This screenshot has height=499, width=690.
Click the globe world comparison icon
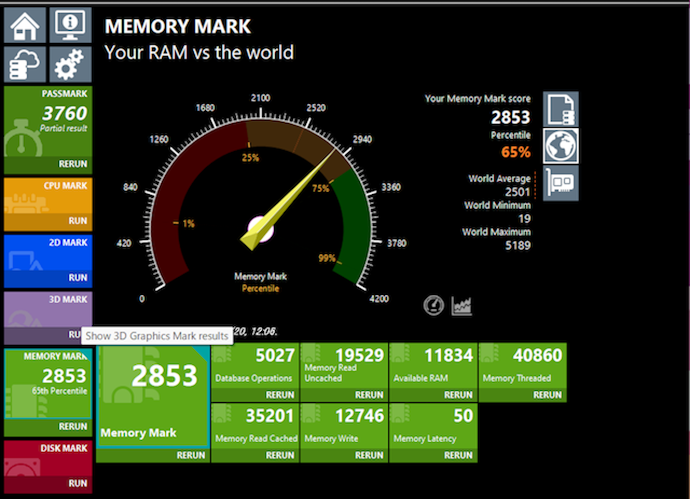561,146
